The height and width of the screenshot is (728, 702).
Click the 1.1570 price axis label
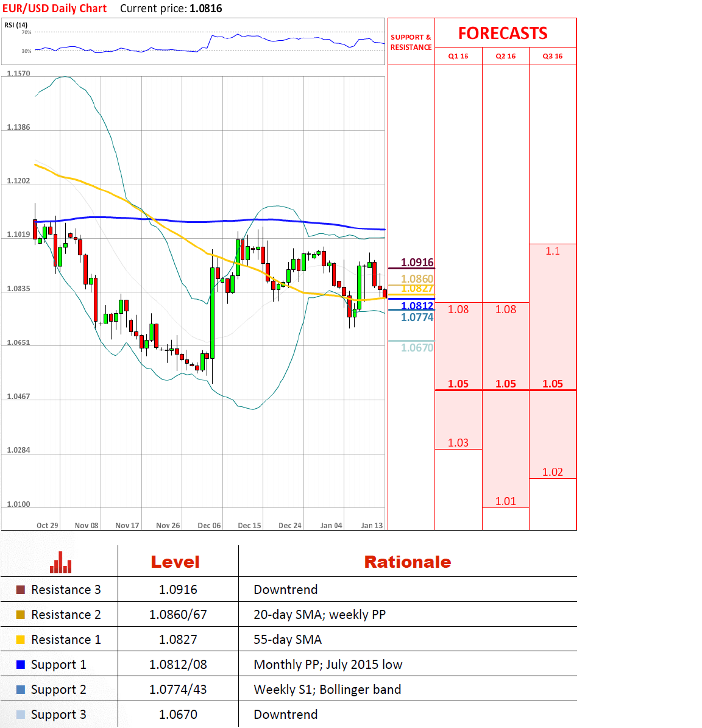pyautogui.click(x=18, y=74)
